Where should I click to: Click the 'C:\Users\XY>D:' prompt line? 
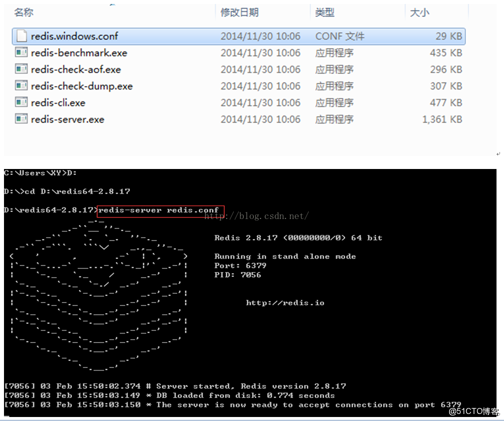pyautogui.click(x=40, y=173)
